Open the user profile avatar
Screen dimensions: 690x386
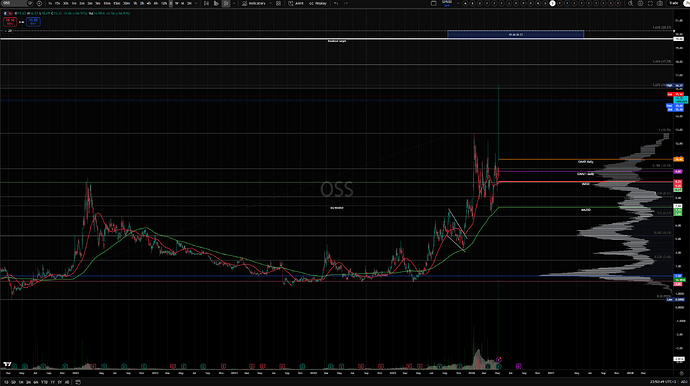(x=686, y=3)
